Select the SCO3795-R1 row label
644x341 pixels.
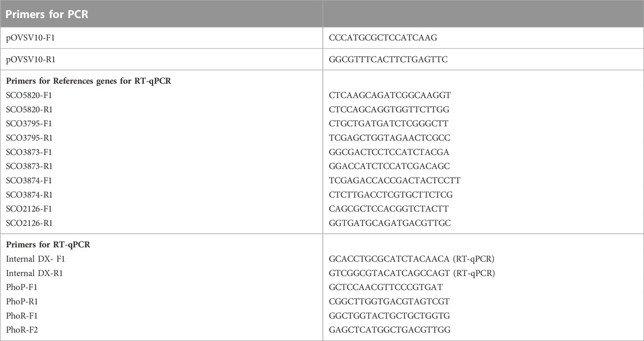29,138
